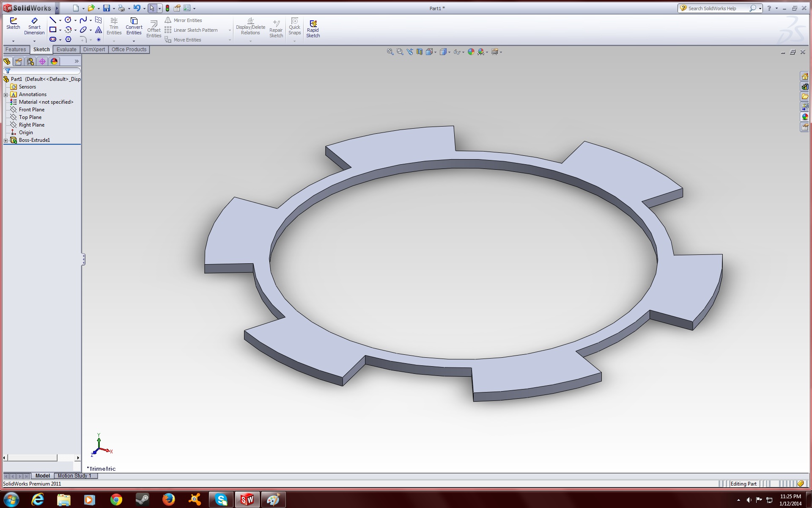This screenshot has width=812, height=508.
Task: Open the Line tool dropdown arrow
Action: [x=60, y=20]
